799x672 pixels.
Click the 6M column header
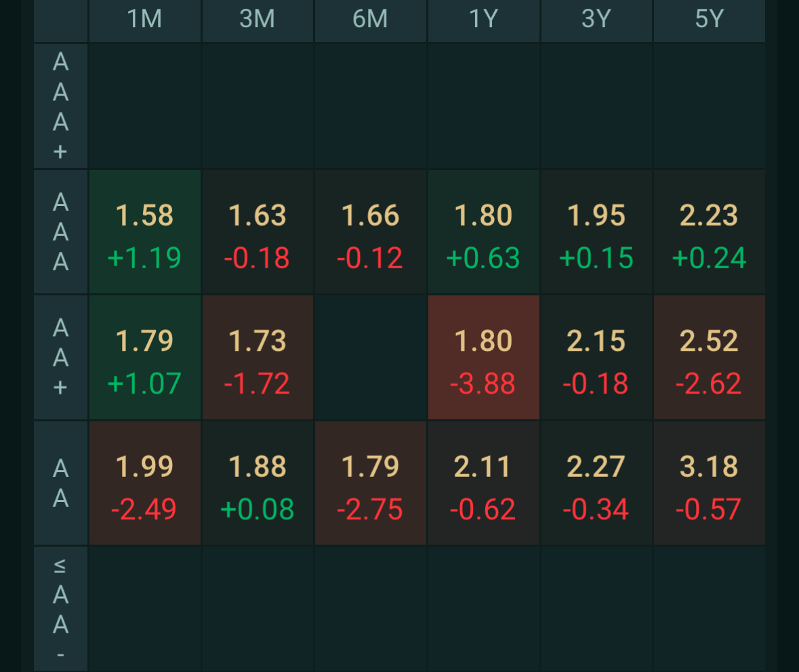tap(370, 20)
